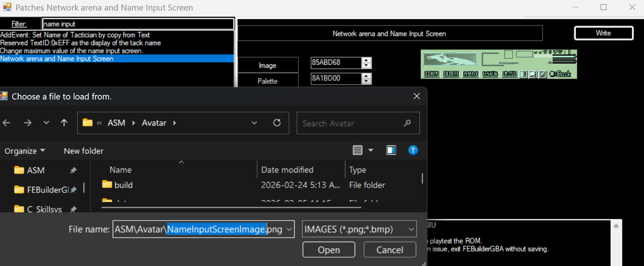Open the Organize menu
The image size is (644, 266).
click(x=24, y=151)
